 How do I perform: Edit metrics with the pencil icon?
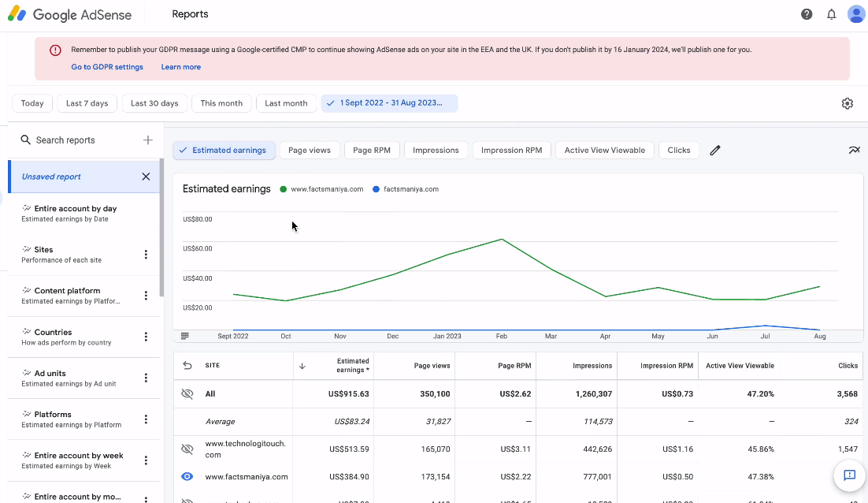pos(715,150)
